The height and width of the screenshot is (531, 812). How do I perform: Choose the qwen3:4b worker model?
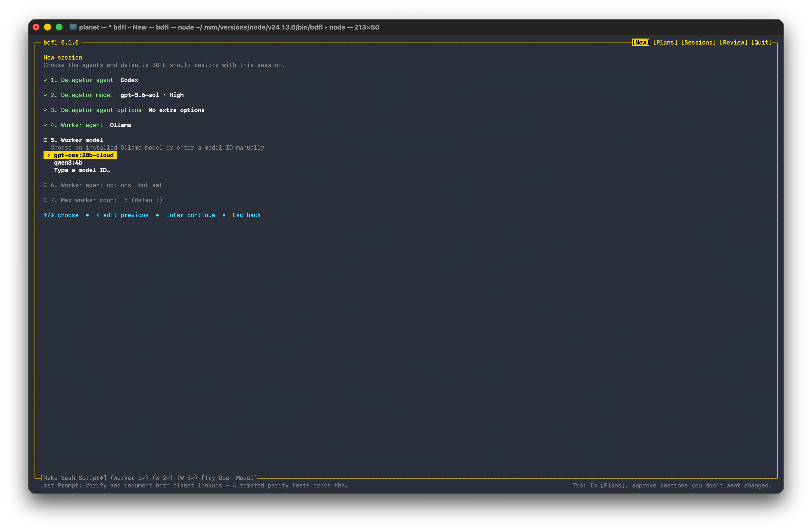pos(68,162)
